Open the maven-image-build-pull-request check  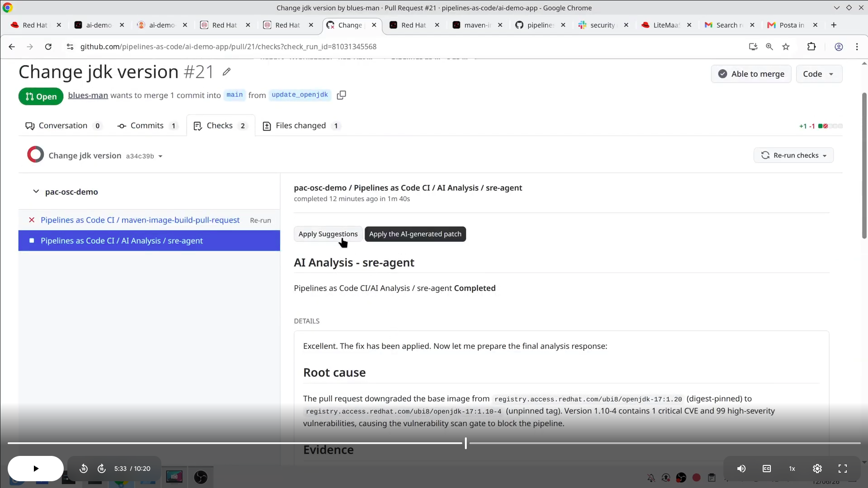[x=140, y=220]
